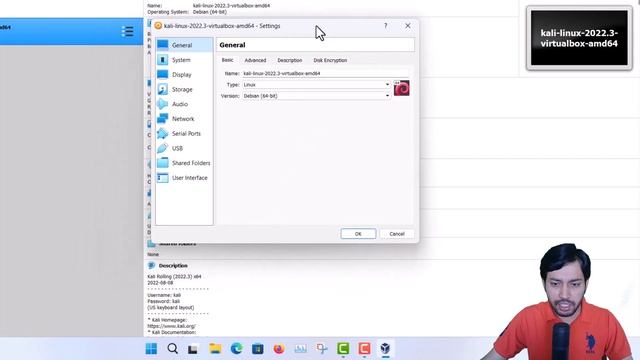Screen dimensions: 640x360
Task: Open the https://www.kali.org/ link in description
Action: (x=171, y=326)
